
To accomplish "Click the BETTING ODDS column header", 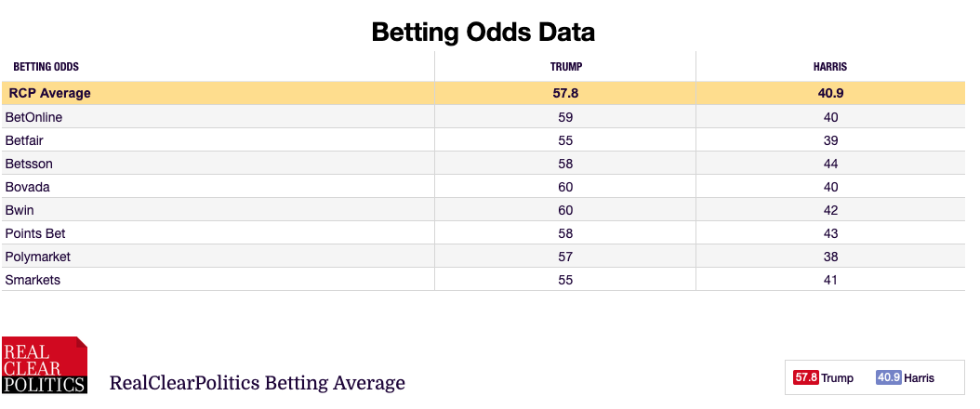I will [x=46, y=67].
